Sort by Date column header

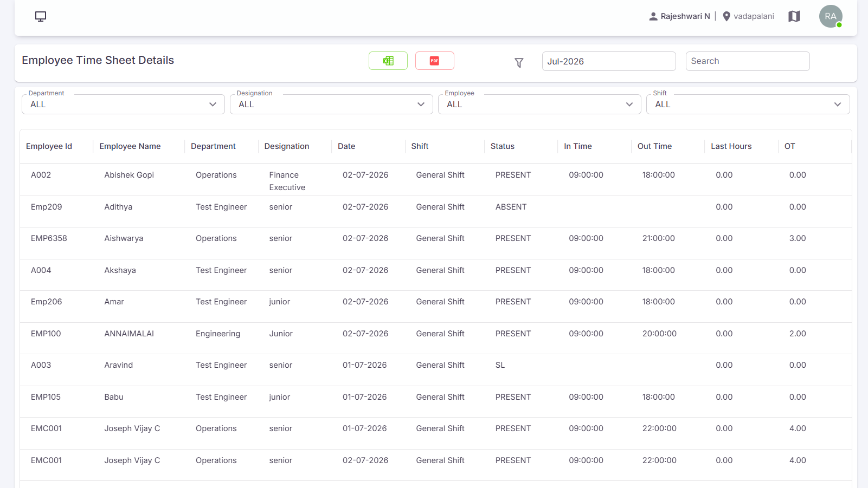[346, 146]
